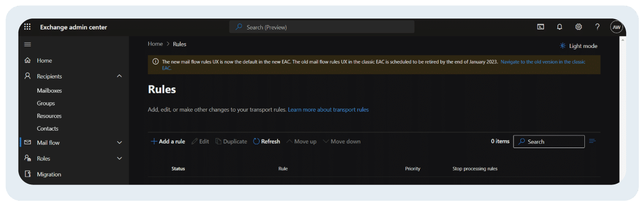
Task: Sort by Rule column header
Action: pyautogui.click(x=283, y=169)
